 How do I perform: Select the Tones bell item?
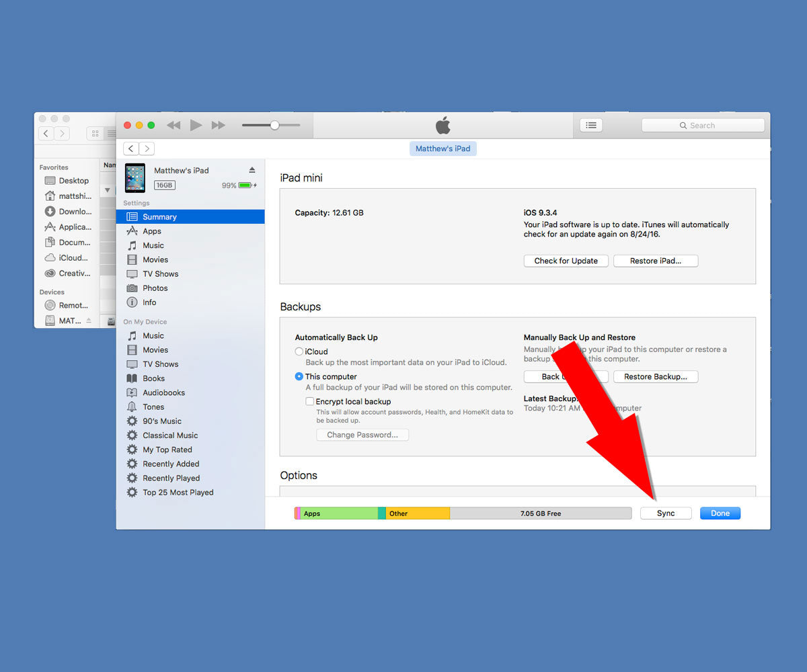pyautogui.click(x=153, y=407)
